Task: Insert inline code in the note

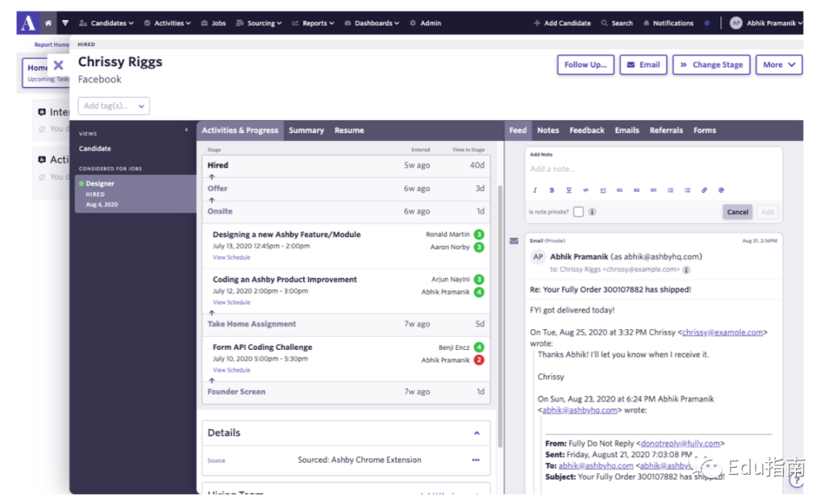Action: click(x=586, y=190)
